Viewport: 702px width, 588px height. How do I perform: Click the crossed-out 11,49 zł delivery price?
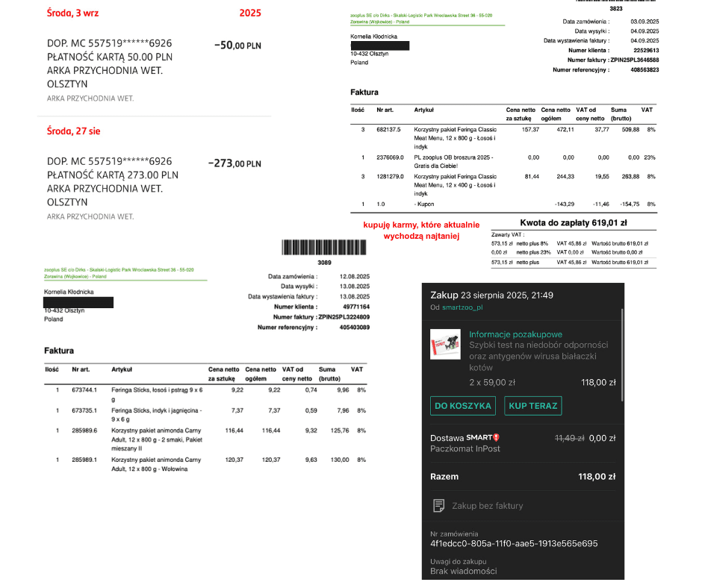[570, 439]
